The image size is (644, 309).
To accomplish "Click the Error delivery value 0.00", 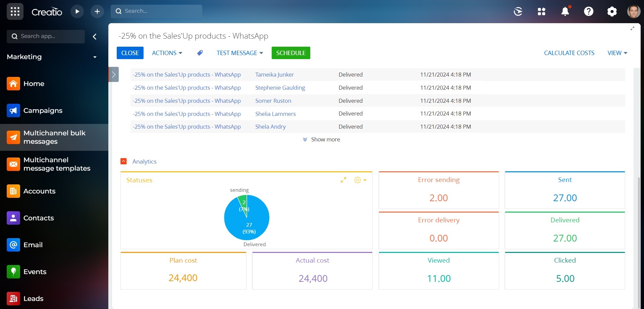I will tap(438, 238).
